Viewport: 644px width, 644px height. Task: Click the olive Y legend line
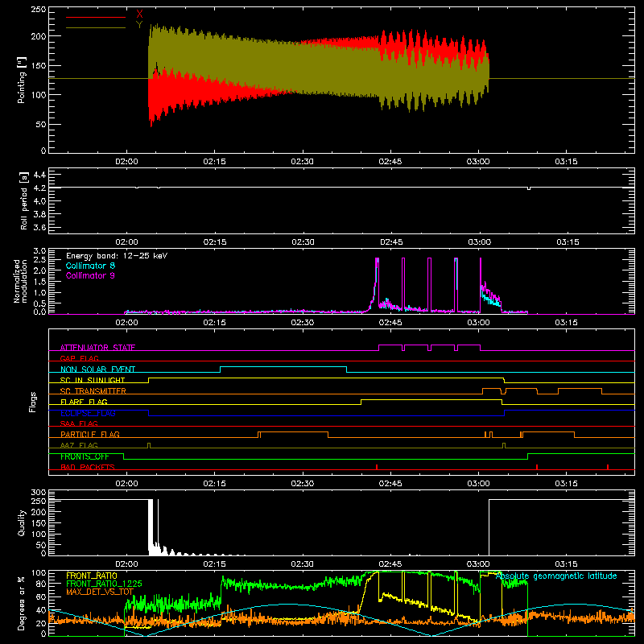point(96,27)
